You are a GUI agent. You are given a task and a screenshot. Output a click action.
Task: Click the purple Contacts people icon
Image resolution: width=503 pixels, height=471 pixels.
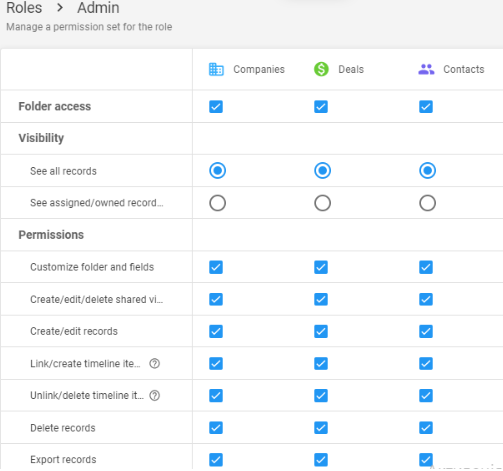pos(426,69)
